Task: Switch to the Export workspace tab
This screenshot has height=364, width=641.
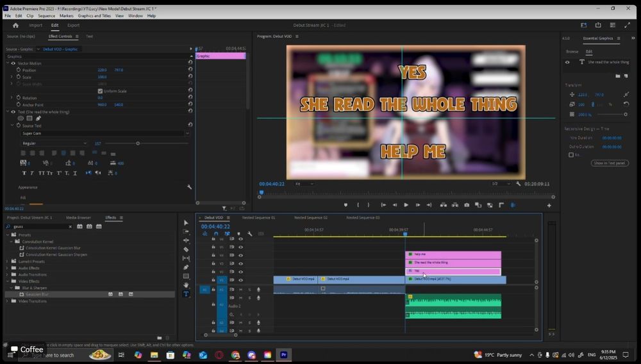Action: coord(74,26)
